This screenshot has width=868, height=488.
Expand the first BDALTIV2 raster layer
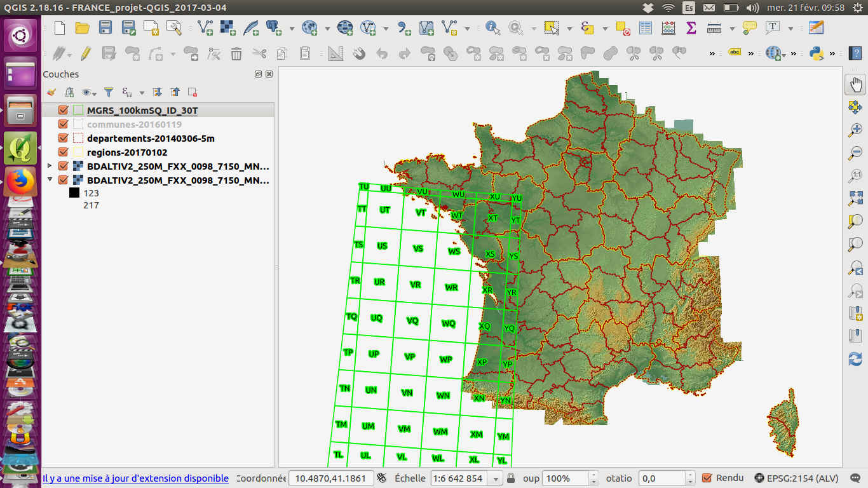(x=50, y=166)
